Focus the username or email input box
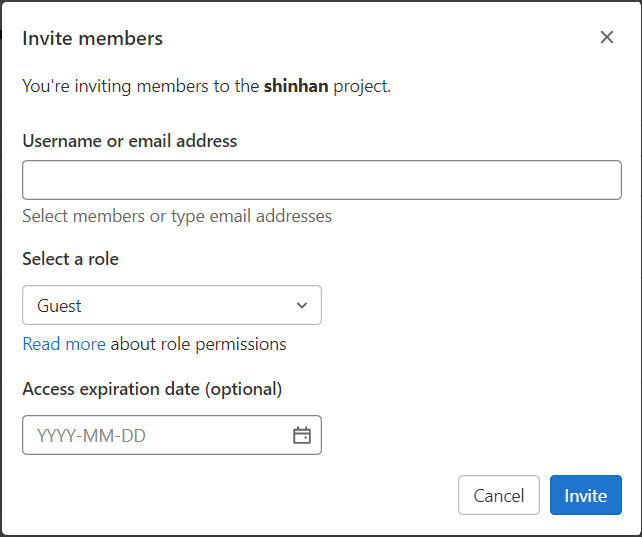Viewport: 642px width, 537px height. 321,180
